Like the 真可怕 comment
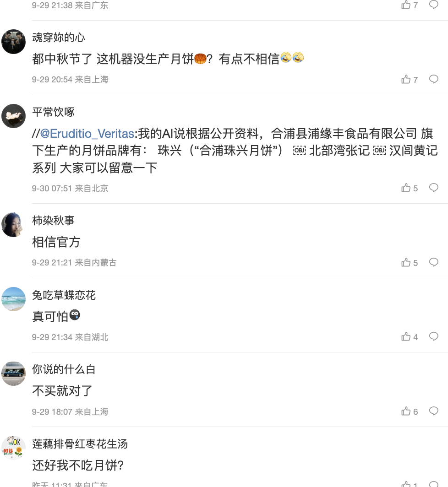This screenshot has height=487, width=448. pyautogui.click(x=406, y=337)
